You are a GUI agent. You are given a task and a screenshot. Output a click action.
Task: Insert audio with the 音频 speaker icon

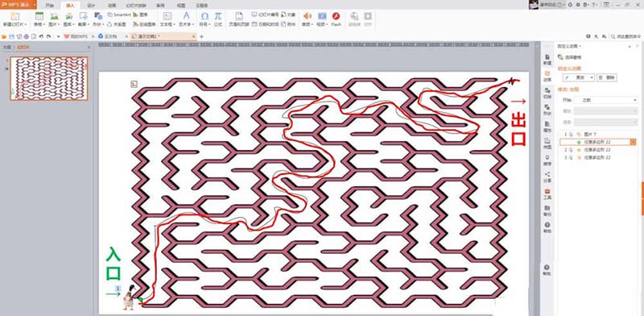click(x=307, y=16)
